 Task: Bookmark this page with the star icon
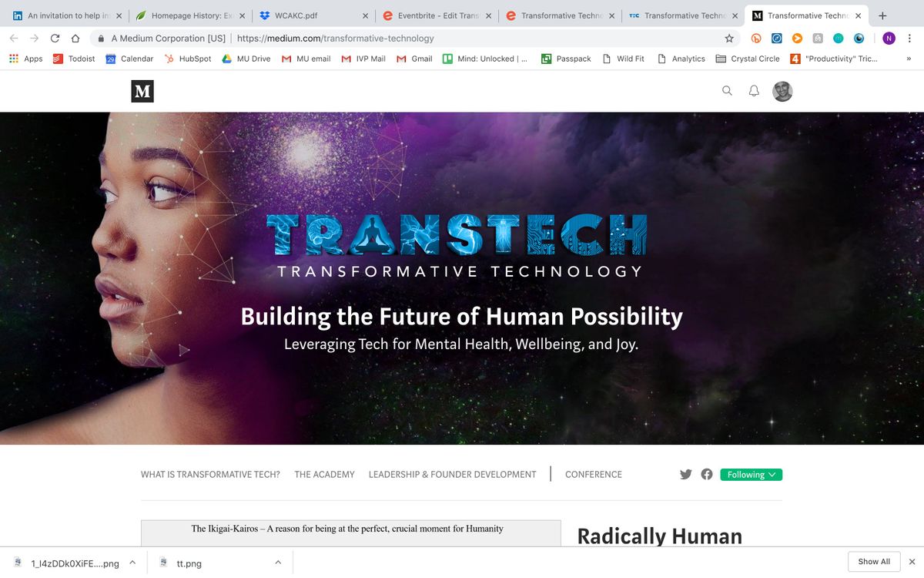click(729, 39)
